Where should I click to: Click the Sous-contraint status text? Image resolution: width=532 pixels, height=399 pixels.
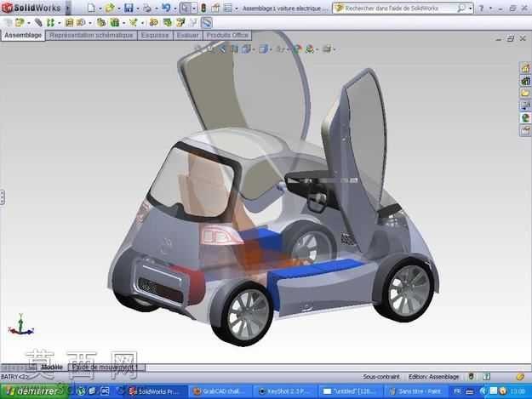pos(381,377)
